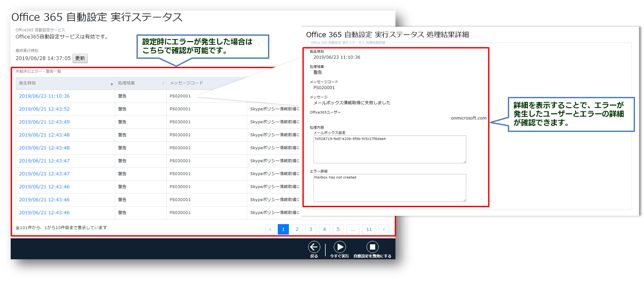Screen dimensions: 644x281
Task: Go to page 2 of results
Action: point(297,229)
